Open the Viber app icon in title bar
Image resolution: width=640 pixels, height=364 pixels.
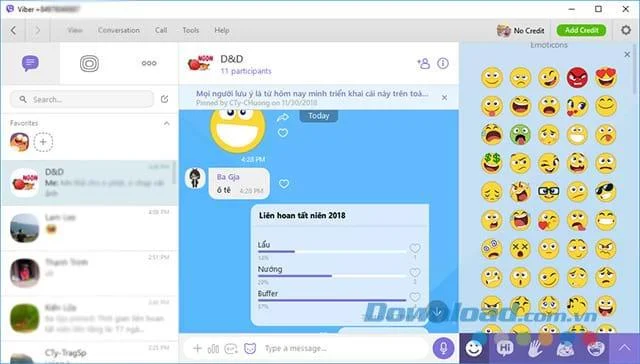click(x=10, y=9)
